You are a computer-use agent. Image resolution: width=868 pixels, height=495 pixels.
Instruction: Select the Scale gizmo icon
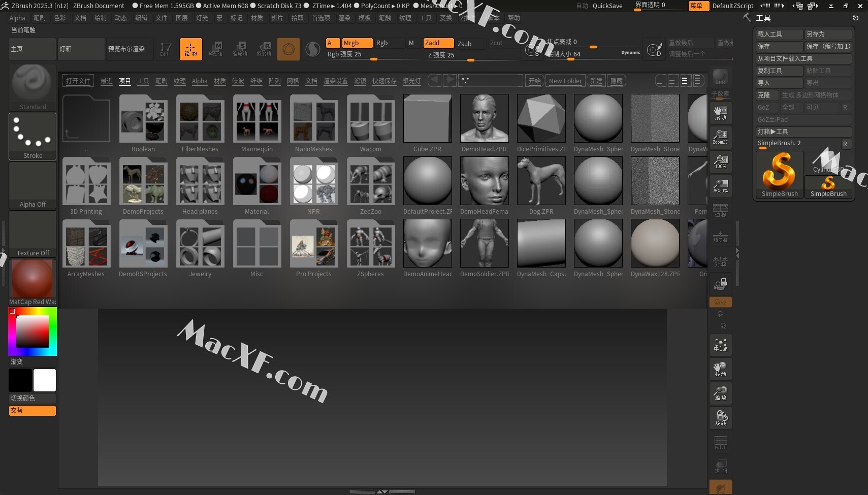click(240, 49)
